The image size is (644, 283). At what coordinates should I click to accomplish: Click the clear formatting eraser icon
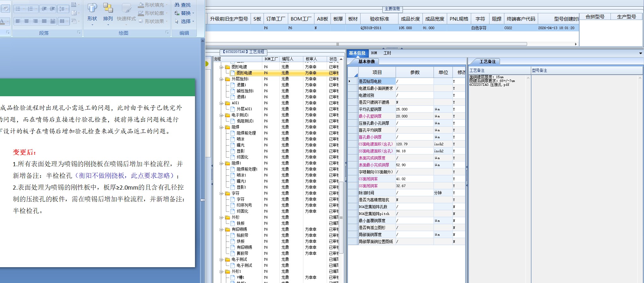coord(6,9)
